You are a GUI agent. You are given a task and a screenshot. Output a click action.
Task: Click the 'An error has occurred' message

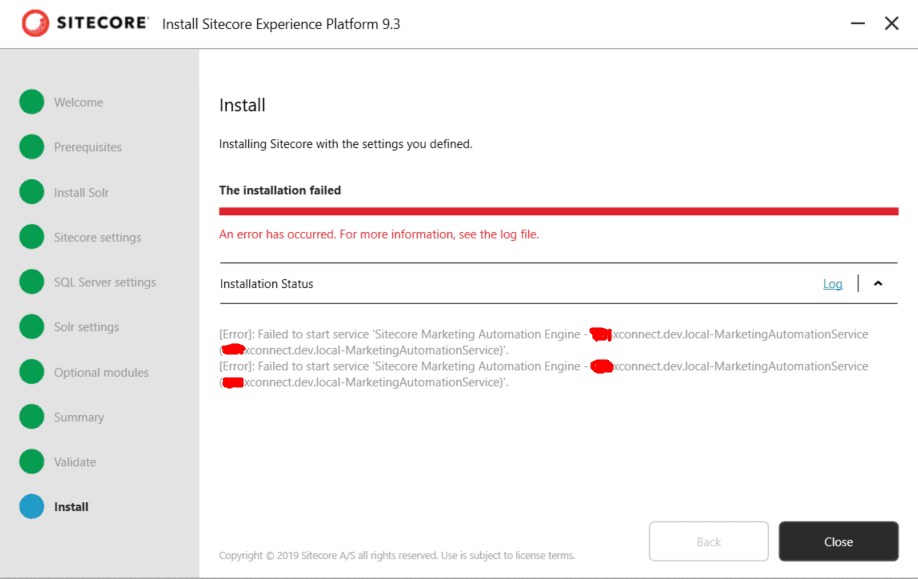379,234
